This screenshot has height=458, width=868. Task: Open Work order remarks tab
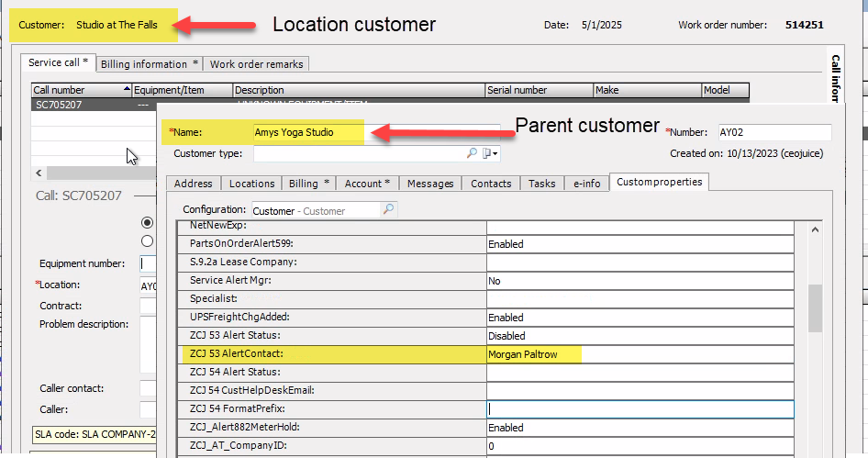256,64
